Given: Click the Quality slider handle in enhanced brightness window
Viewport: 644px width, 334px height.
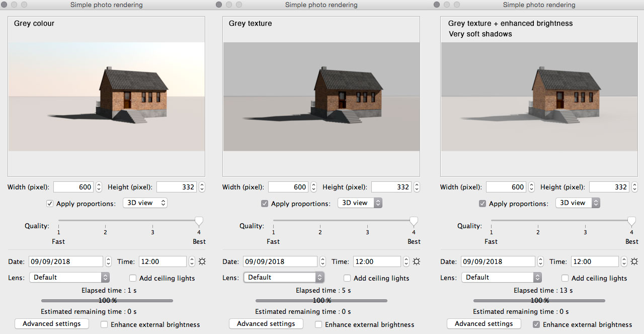Looking at the screenshot, I should [631, 221].
